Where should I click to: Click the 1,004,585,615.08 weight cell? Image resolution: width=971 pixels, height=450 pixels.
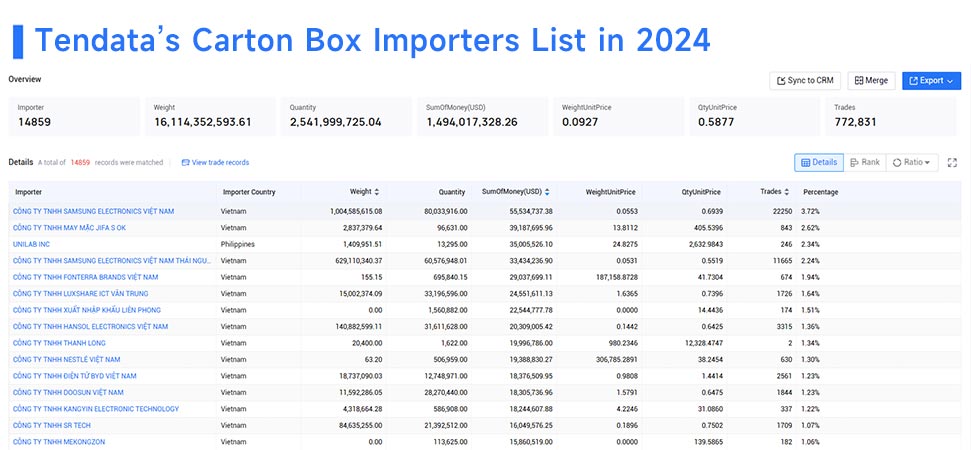click(x=356, y=211)
